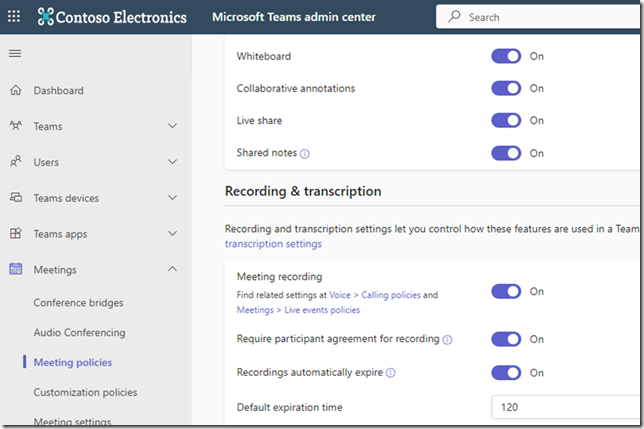Open Dashboard in the navigation
Image resolution: width=644 pixels, height=429 pixels.
tap(59, 90)
